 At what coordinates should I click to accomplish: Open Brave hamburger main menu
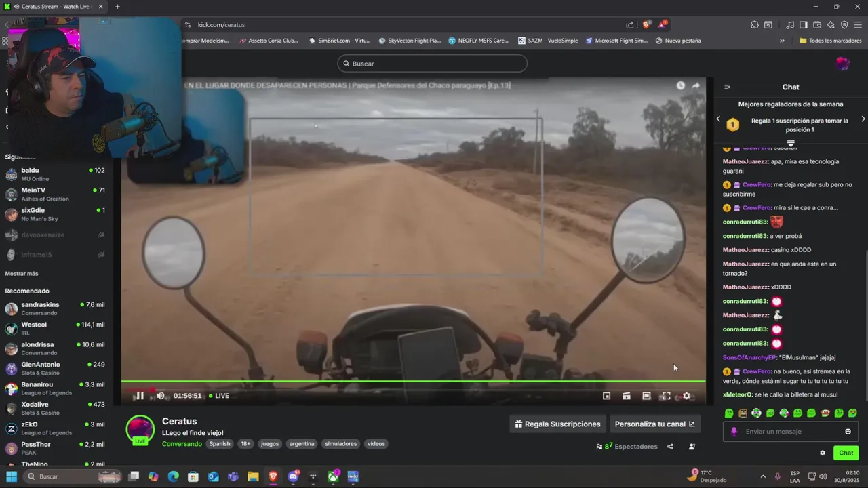(x=859, y=25)
